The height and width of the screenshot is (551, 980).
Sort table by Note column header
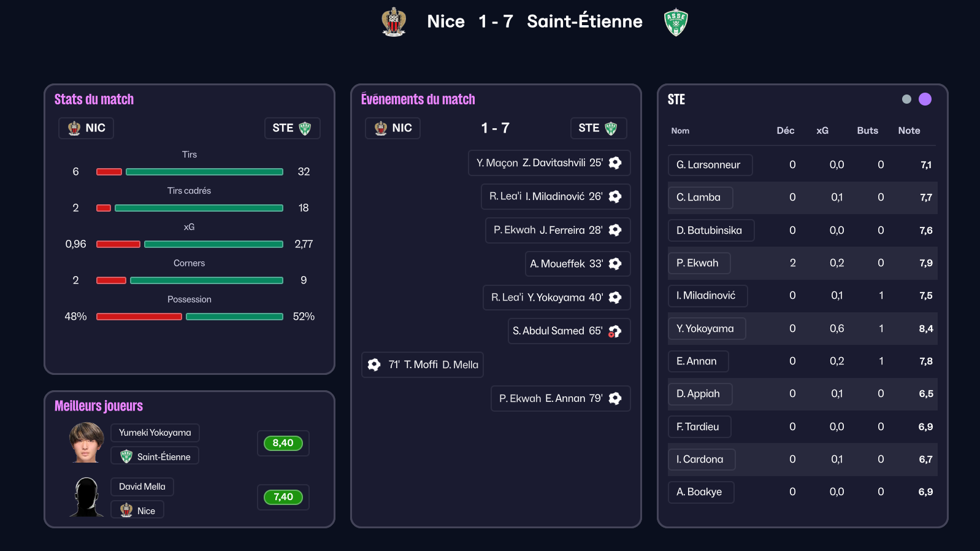[909, 131]
